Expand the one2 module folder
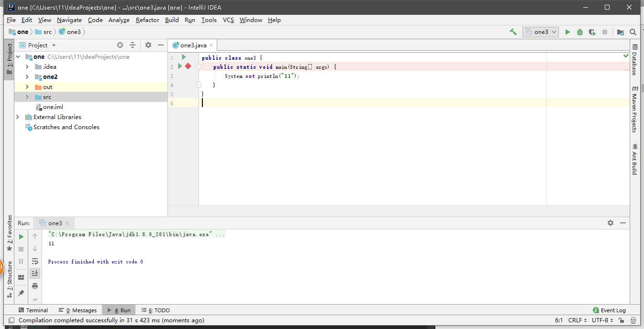 (x=27, y=77)
